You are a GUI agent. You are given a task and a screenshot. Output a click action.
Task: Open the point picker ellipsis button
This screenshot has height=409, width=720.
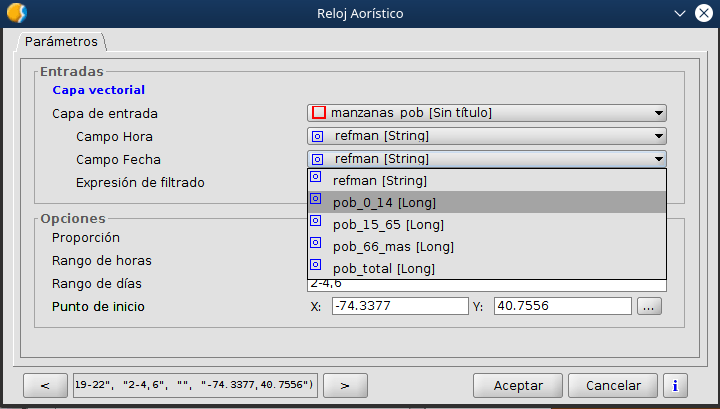(x=649, y=307)
